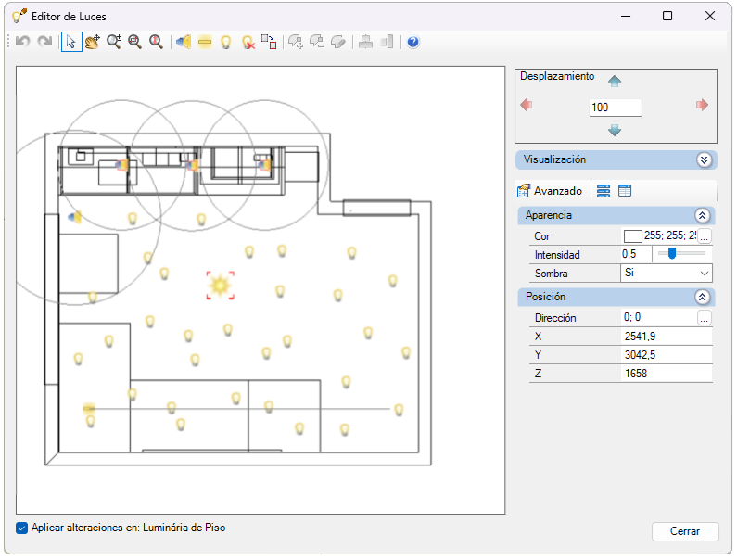This screenshot has height=560, width=737.
Task: Click the Avanzado properties icon
Action: [524, 191]
